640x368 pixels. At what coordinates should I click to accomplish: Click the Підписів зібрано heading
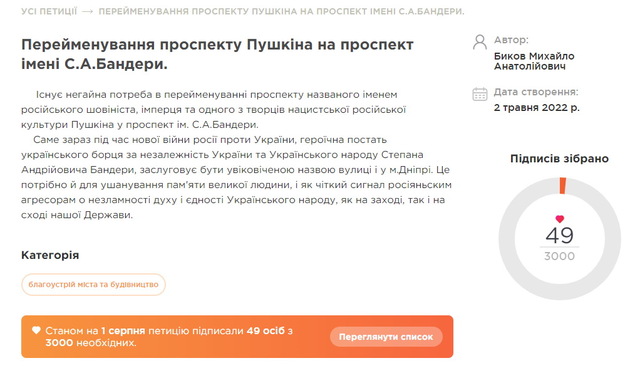tap(559, 159)
